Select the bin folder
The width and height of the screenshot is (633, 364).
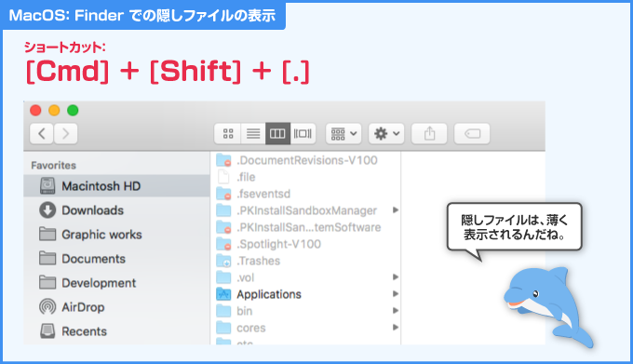point(305,311)
